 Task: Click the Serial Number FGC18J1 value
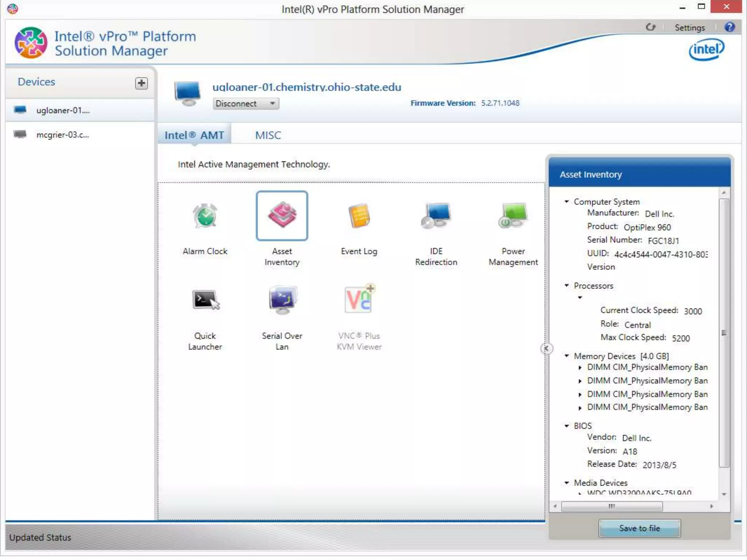663,241
